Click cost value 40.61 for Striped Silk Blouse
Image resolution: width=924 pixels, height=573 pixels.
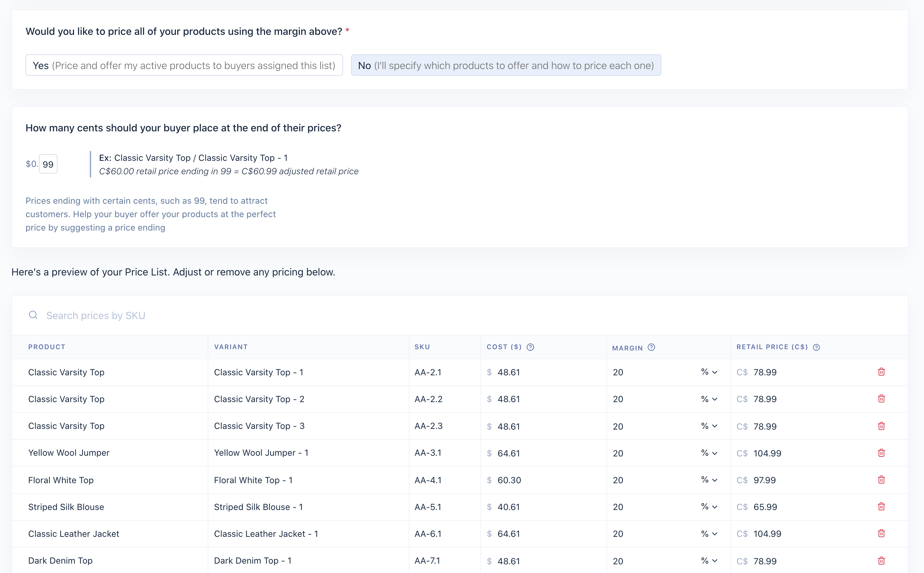(x=509, y=507)
